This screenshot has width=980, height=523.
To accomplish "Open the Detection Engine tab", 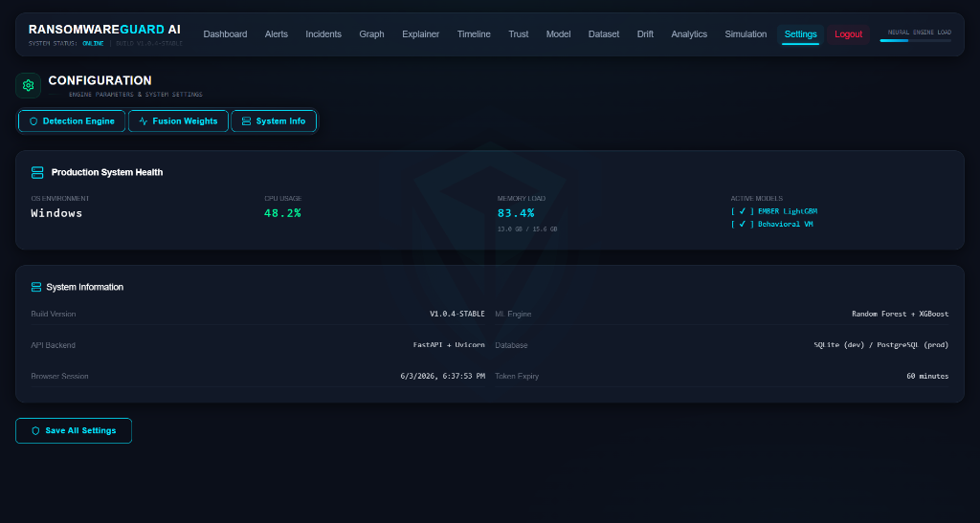I will tap(72, 121).
